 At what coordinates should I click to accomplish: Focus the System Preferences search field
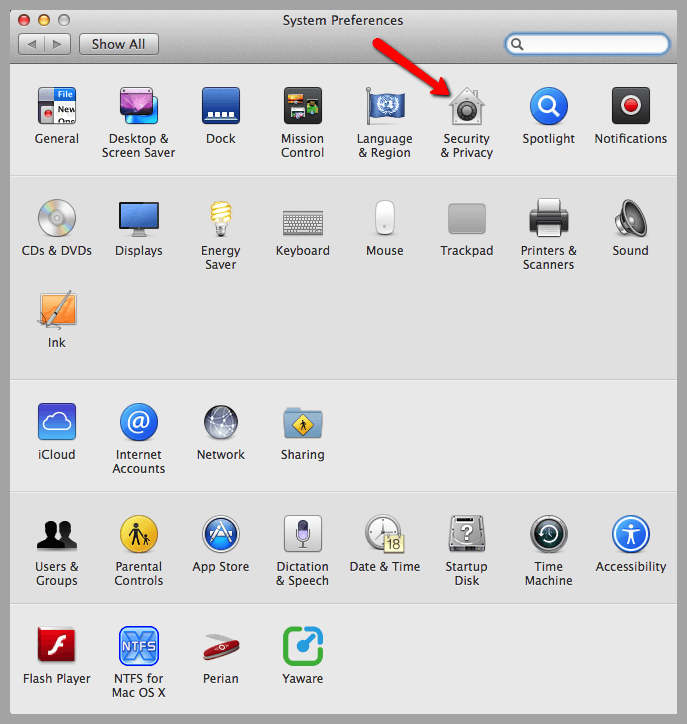(x=587, y=44)
